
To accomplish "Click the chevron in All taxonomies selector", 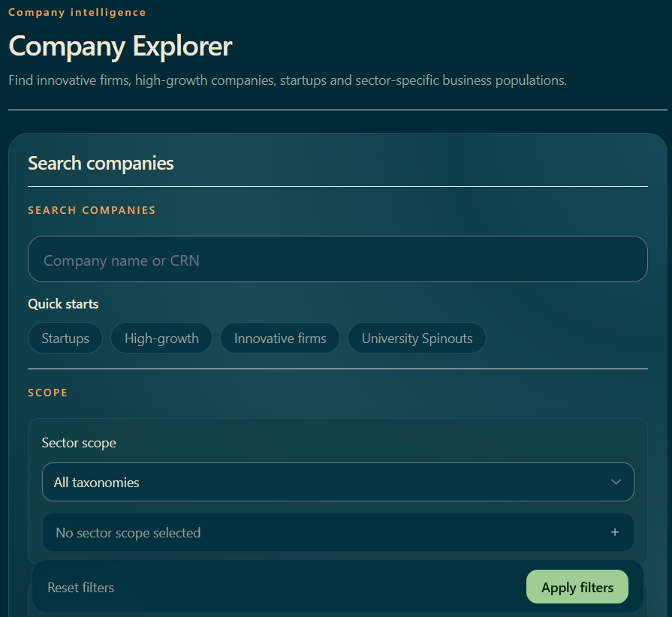I will coord(616,482).
